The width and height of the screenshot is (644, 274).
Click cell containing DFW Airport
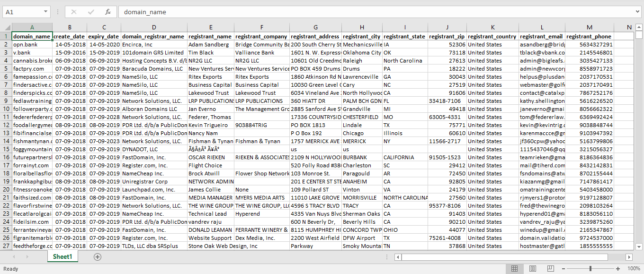[x=362, y=237]
